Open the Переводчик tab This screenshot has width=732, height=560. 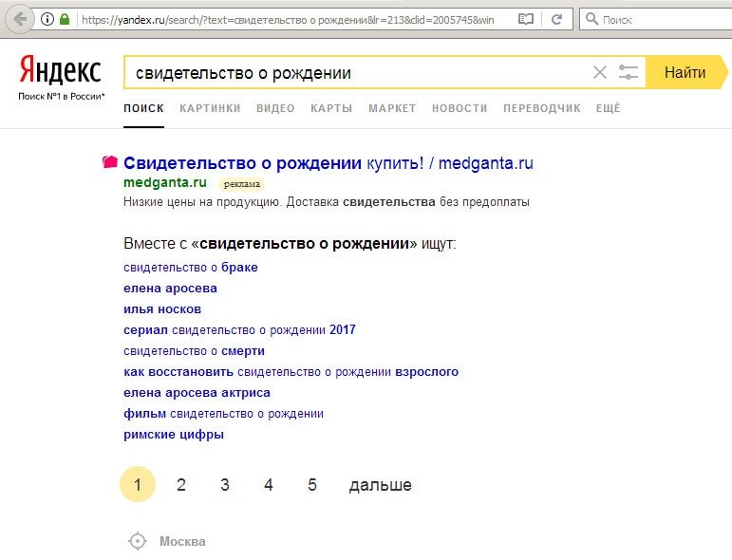pos(541,108)
